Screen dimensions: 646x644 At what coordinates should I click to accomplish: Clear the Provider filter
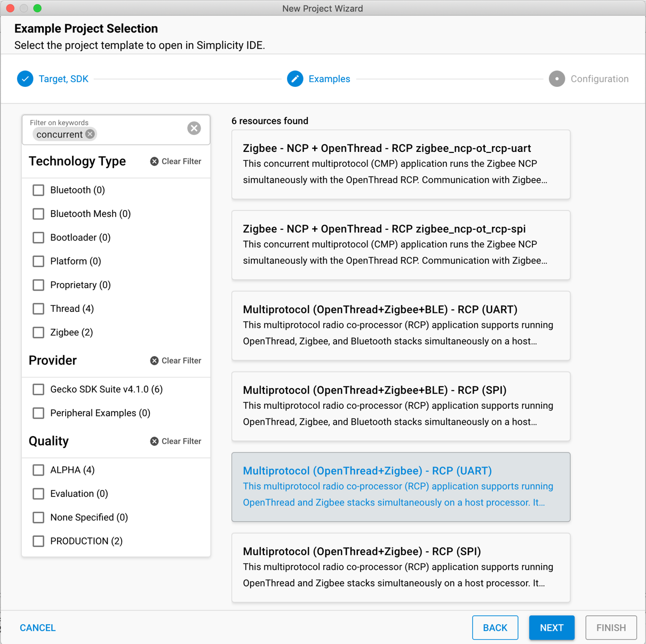click(x=176, y=361)
